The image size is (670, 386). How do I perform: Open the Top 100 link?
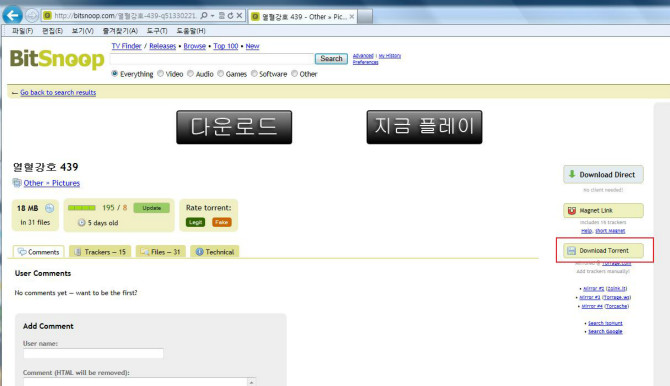click(226, 46)
